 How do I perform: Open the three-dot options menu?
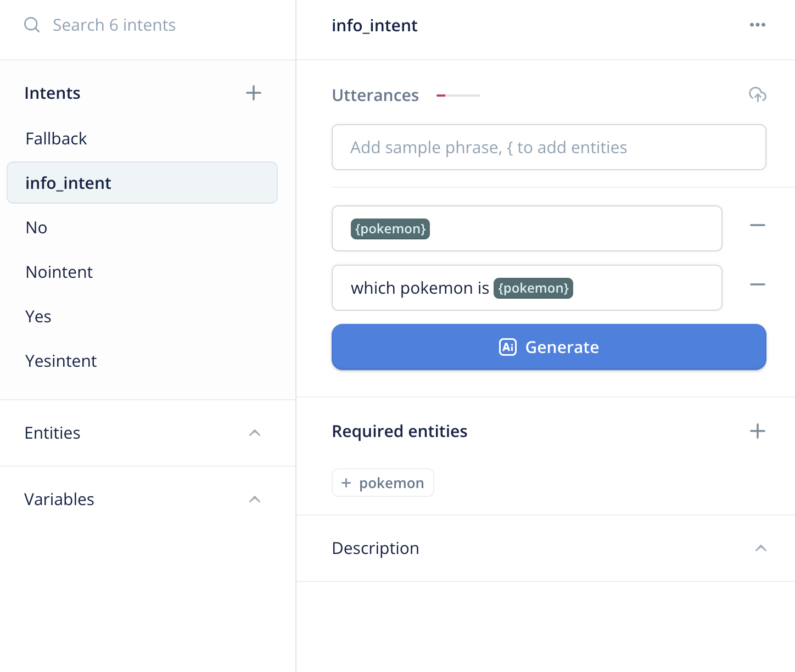(758, 25)
